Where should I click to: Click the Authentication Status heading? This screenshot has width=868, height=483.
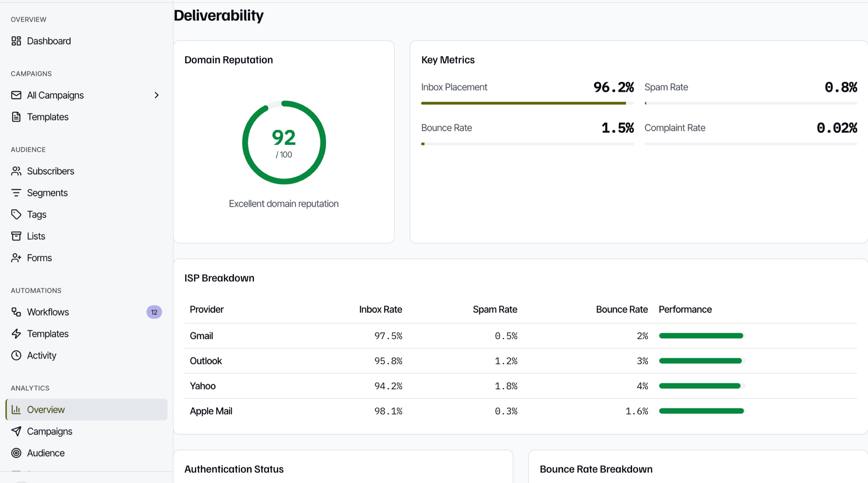pyautogui.click(x=234, y=469)
